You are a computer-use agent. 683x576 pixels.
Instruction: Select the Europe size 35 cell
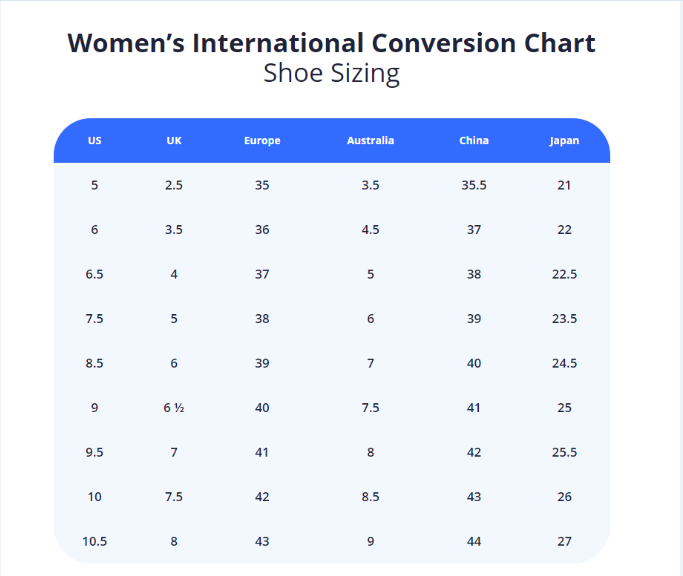(262, 185)
